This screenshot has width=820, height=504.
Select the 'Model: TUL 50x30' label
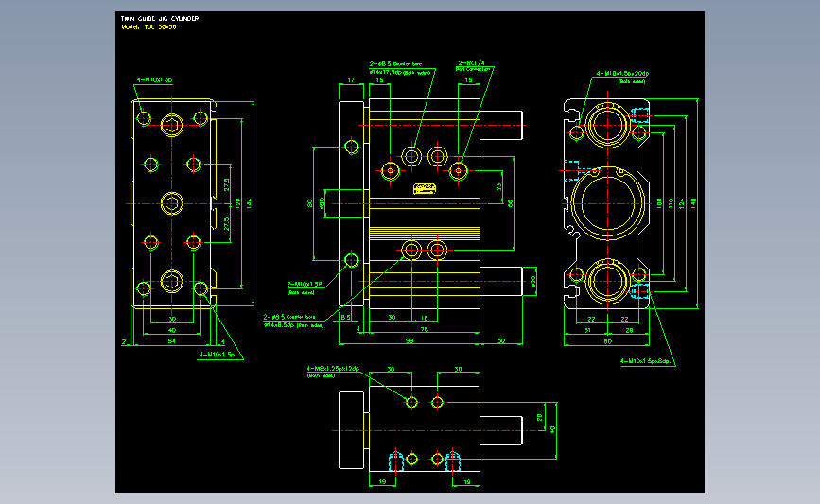click(x=148, y=26)
